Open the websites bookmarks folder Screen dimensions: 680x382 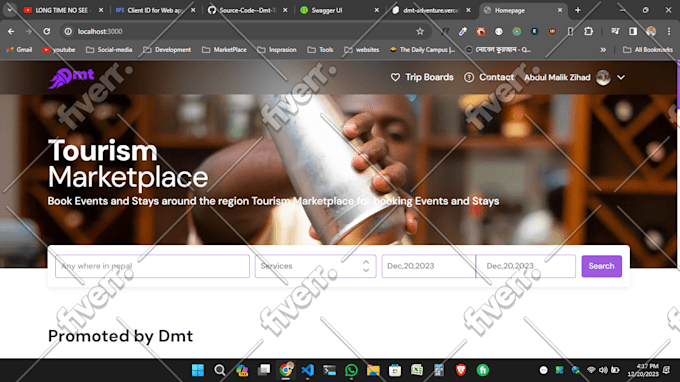pos(362,50)
